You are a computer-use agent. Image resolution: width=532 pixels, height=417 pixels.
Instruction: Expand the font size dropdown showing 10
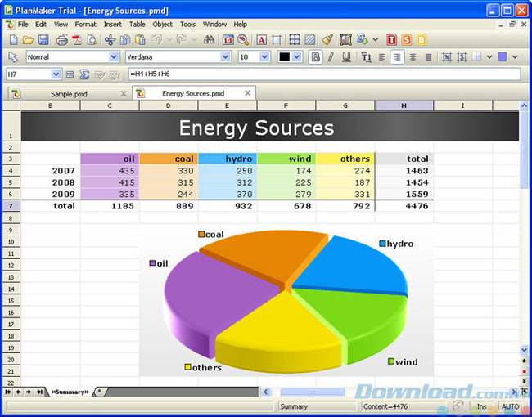coord(264,57)
